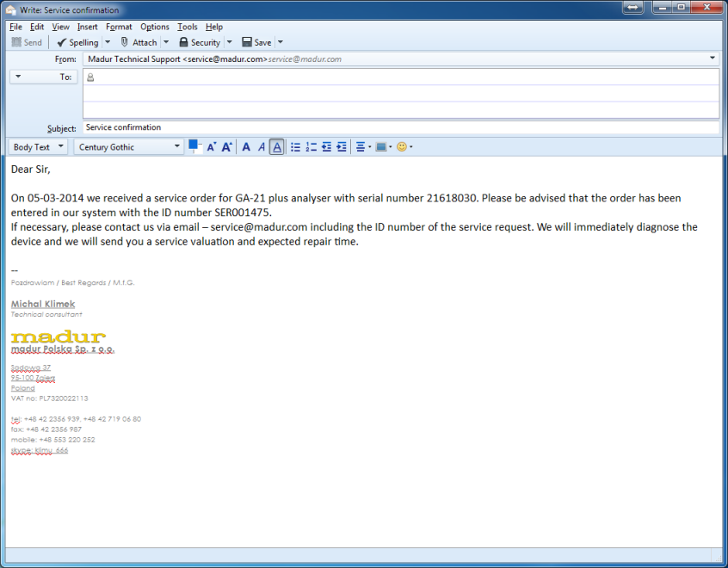728x568 pixels.
Task: Click the fax: +48 42 2356 987 line
Action: (46, 429)
